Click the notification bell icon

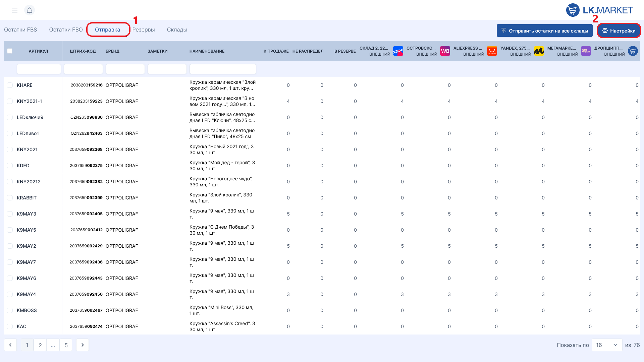click(30, 10)
